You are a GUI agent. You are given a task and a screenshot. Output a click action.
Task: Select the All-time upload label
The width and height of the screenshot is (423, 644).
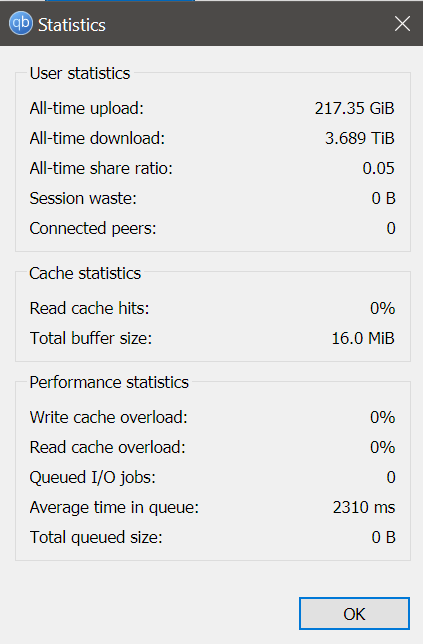click(87, 108)
